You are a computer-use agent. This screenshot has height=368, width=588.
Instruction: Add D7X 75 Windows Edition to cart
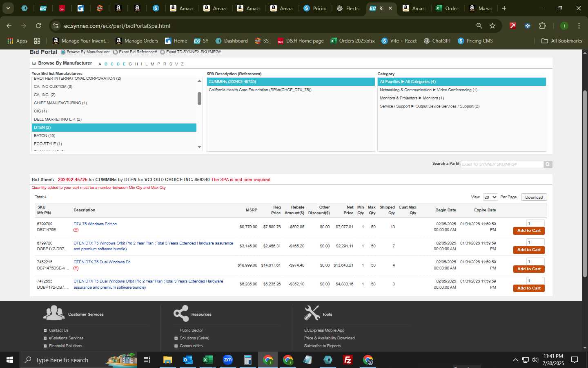coord(529,231)
